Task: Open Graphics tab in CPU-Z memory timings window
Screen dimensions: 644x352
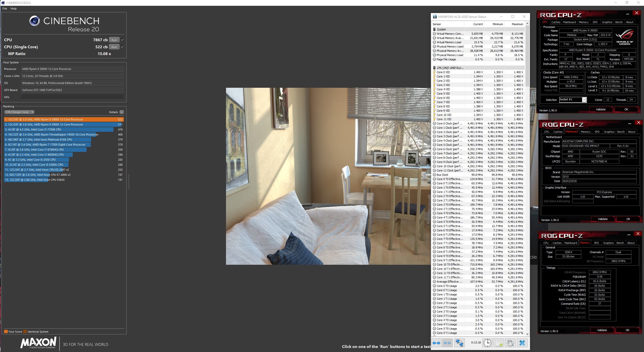Action: 608,243
